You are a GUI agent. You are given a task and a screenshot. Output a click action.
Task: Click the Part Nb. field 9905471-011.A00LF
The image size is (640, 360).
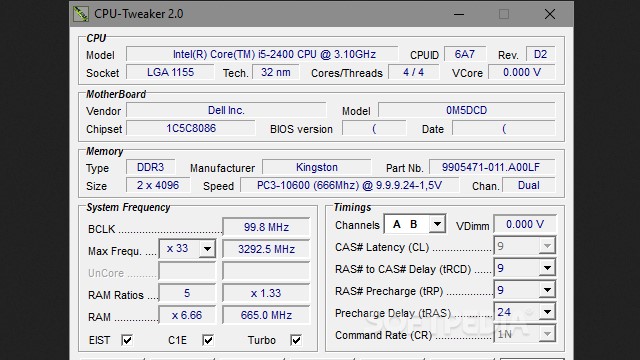click(x=492, y=167)
